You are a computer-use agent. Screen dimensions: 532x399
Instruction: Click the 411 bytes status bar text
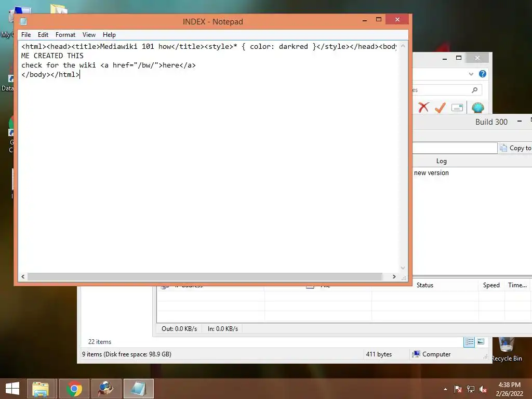(379, 354)
